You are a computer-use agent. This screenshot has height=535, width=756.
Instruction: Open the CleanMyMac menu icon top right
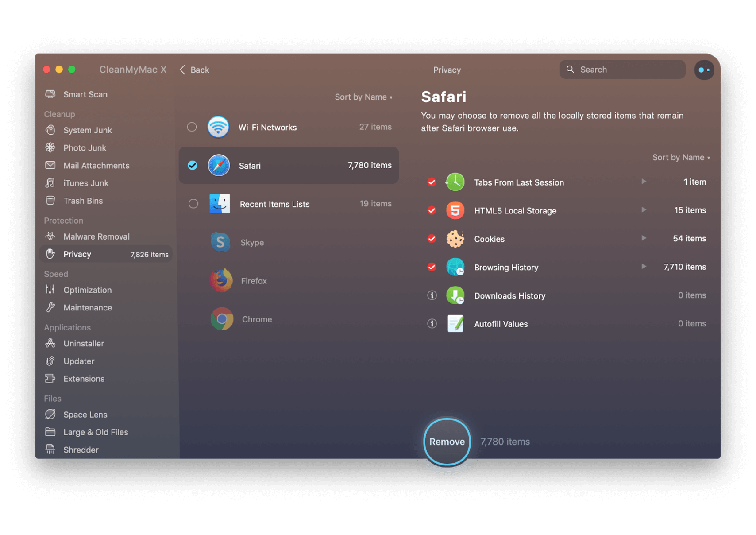coord(704,70)
